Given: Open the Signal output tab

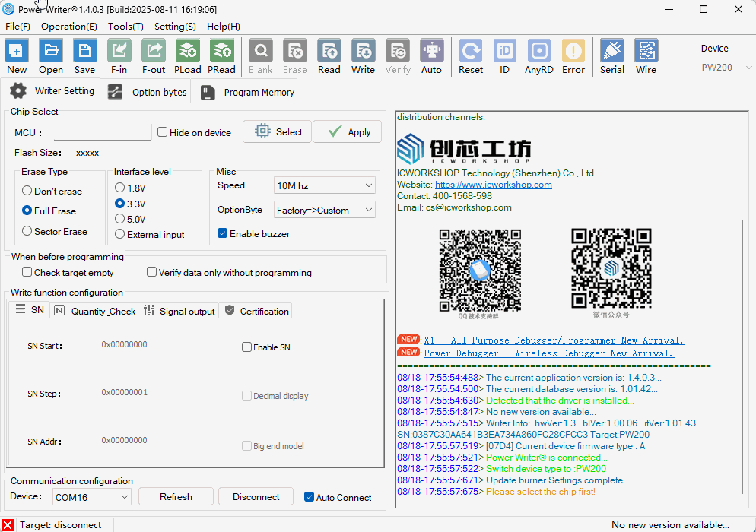Looking at the screenshot, I should (x=179, y=311).
